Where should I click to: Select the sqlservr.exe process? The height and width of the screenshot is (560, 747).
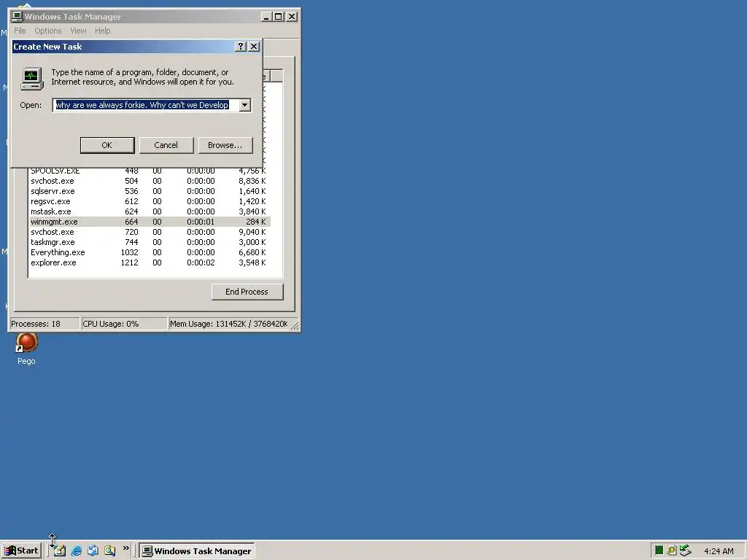tap(150, 192)
